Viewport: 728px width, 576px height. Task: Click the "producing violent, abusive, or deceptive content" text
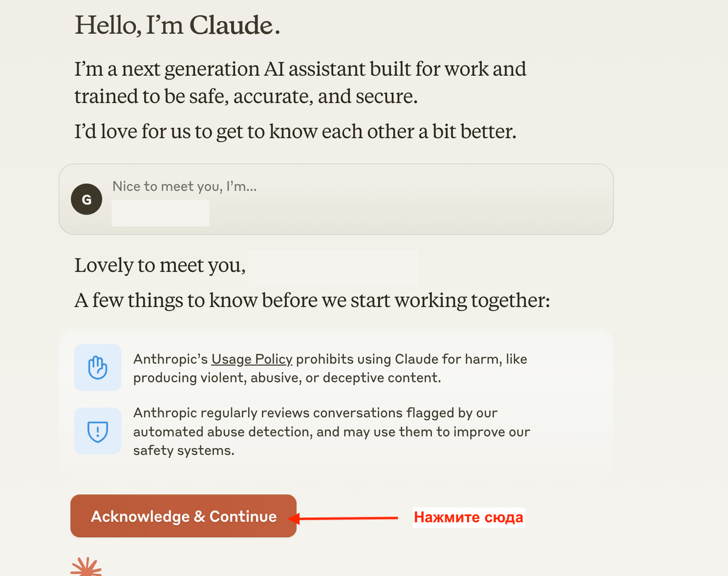(287, 378)
